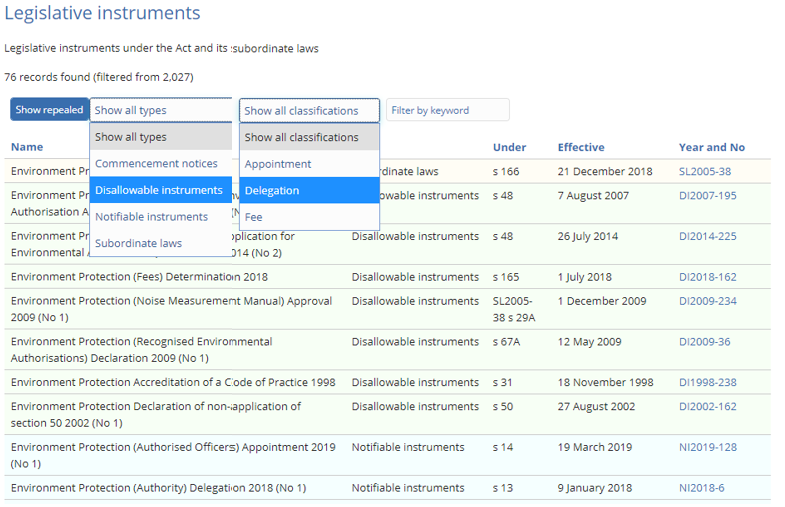Select Appointment classification option
Viewport: 785px width, 507px height.
coord(309,164)
